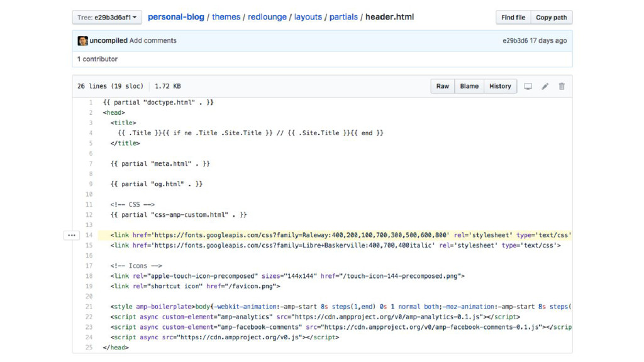The width and height of the screenshot is (644, 362).
Task: Click the shortcut icon favicon.png line
Action: [195, 286]
